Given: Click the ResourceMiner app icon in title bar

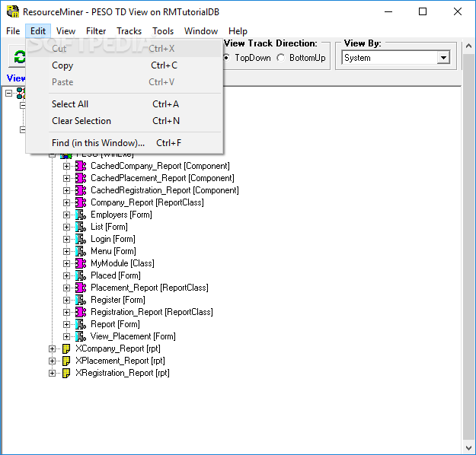Looking at the screenshot, I should pos(13,11).
